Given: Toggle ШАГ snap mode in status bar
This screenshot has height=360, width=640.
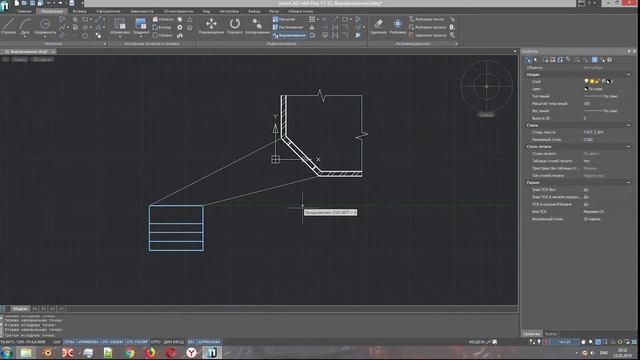Looking at the screenshot, I should coord(57,342).
